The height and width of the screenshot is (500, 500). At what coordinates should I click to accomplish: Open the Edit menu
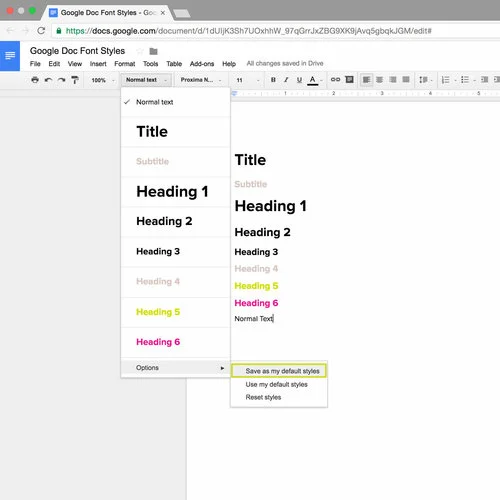click(x=54, y=64)
